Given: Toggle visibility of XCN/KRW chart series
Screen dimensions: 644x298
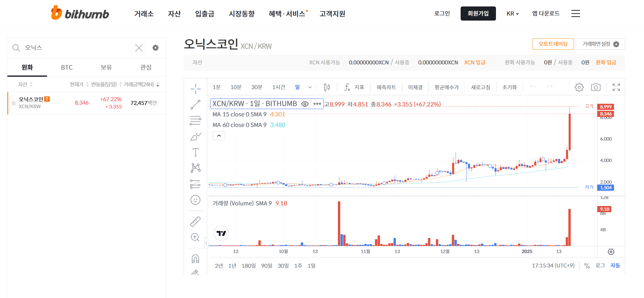Looking at the screenshot, I should (x=305, y=103).
